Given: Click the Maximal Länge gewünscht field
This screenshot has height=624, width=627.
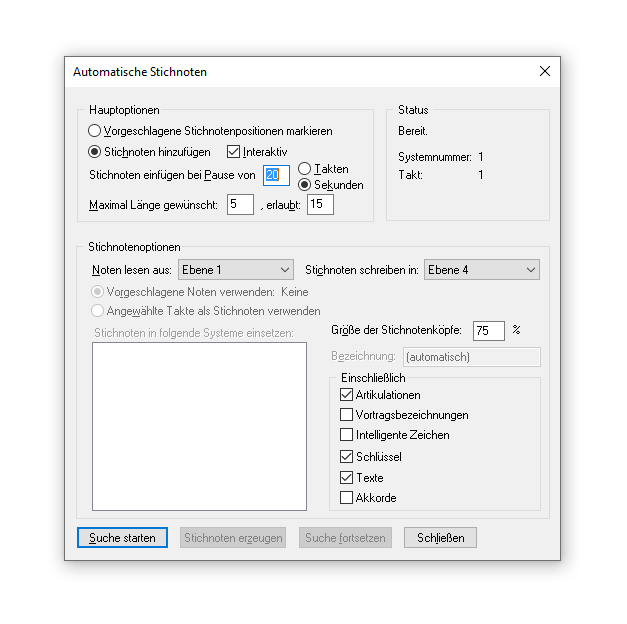Looking at the screenshot, I should coord(240,204).
